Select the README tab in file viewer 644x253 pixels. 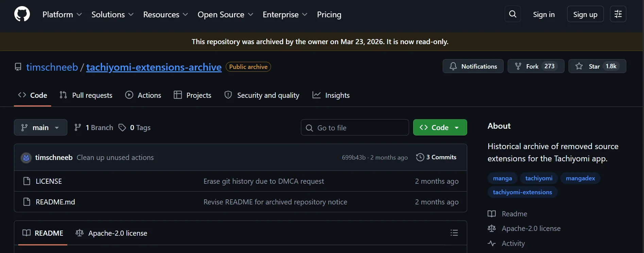(x=43, y=233)
